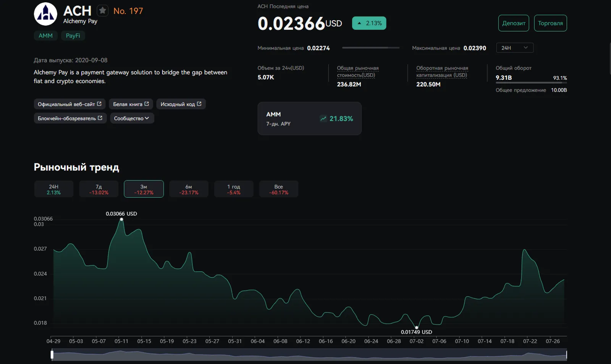The width and height of the screenshot is (611, 364).
Task: Click the left handle of chart range slider
Action: coord(52,355)
